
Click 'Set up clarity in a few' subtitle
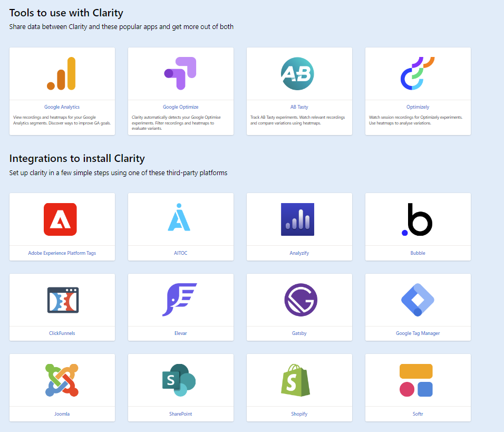(118, 172)
